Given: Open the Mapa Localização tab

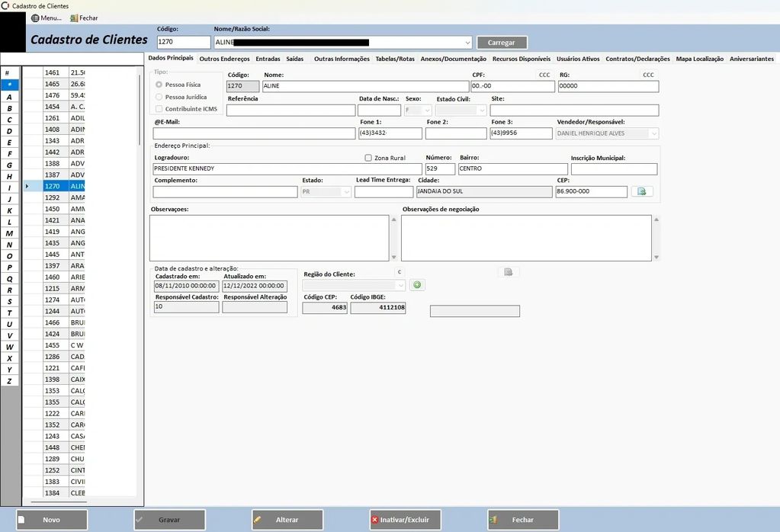Looking at the screenshot, I should 699,59.
